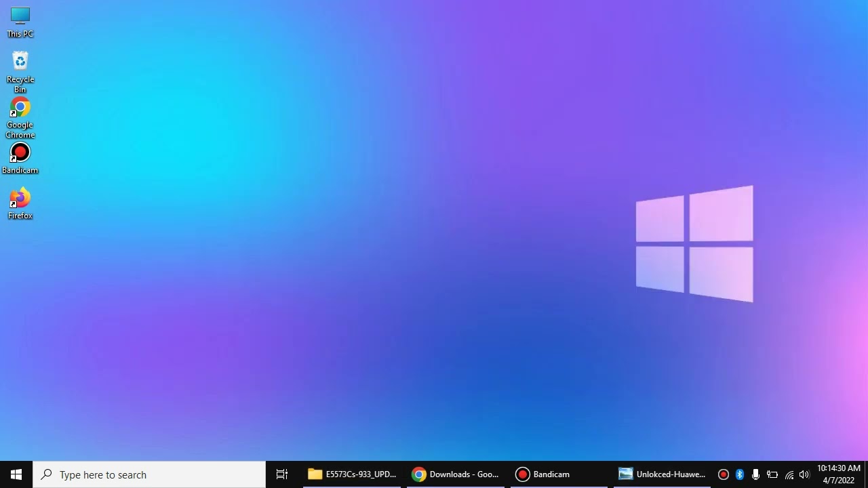Click the Bandicam recording tray icon
The width and height of the screenshot is (868, 488).
724,474
